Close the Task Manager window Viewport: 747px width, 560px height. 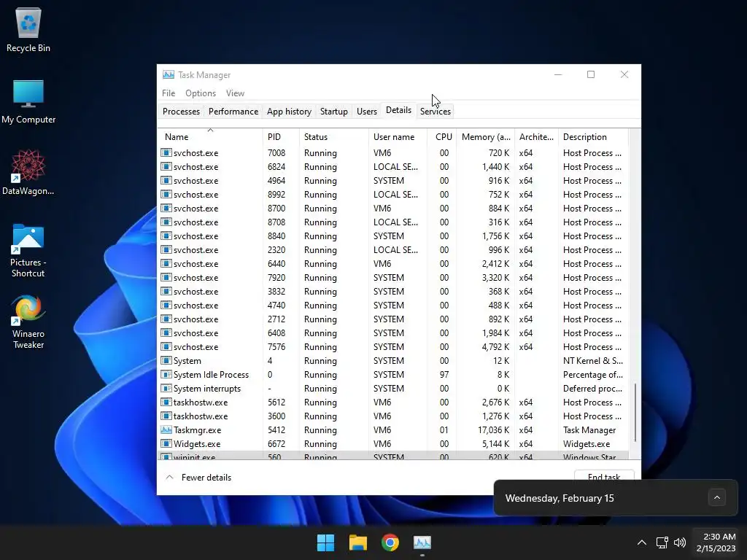[624, 75]
